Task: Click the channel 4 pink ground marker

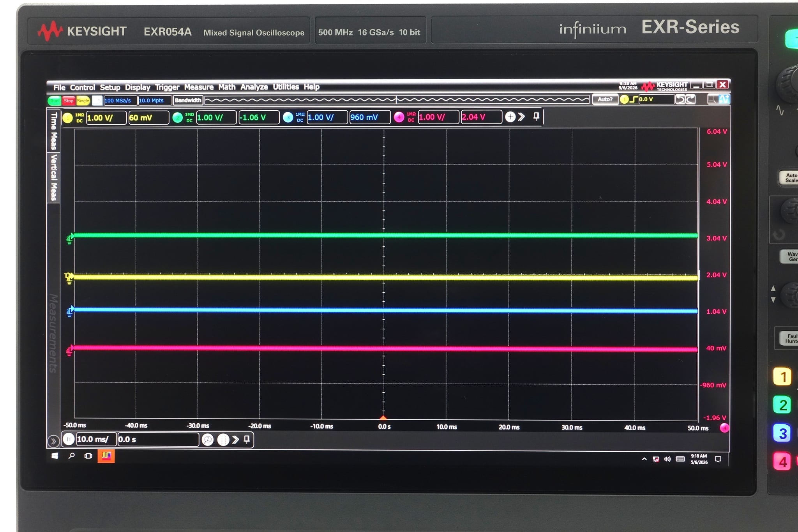Action: 69,351
